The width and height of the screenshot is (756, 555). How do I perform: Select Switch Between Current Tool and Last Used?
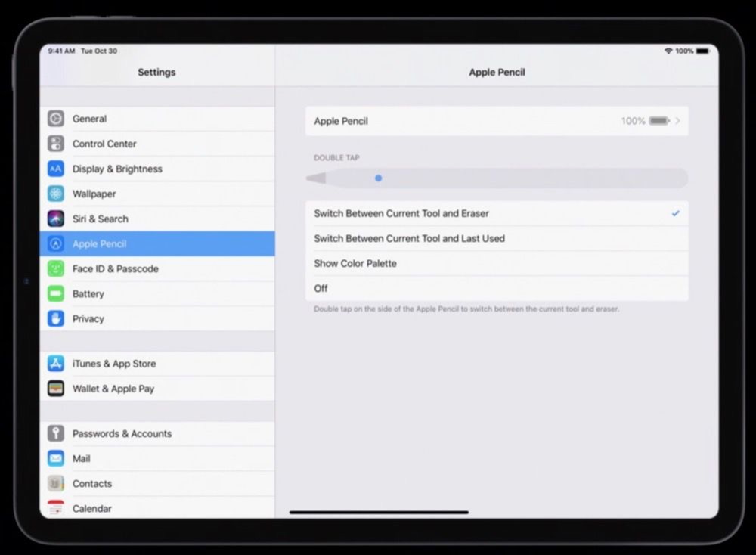[x=497, y=239]
